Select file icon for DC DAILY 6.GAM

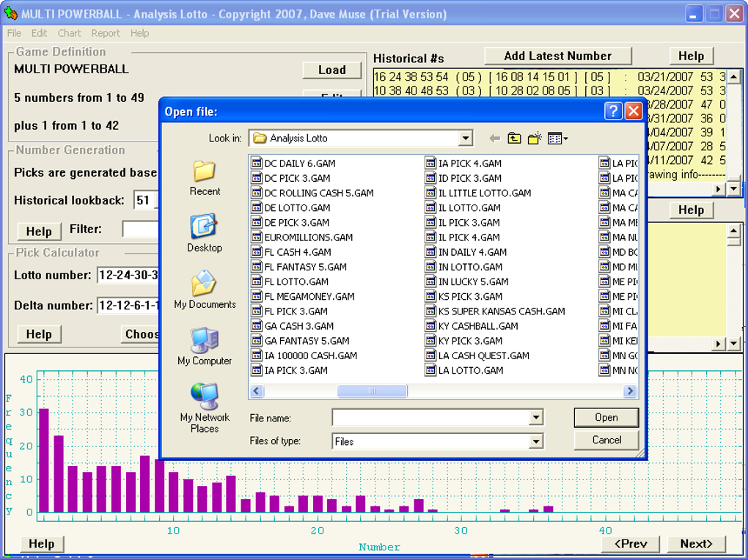[257, 163]
